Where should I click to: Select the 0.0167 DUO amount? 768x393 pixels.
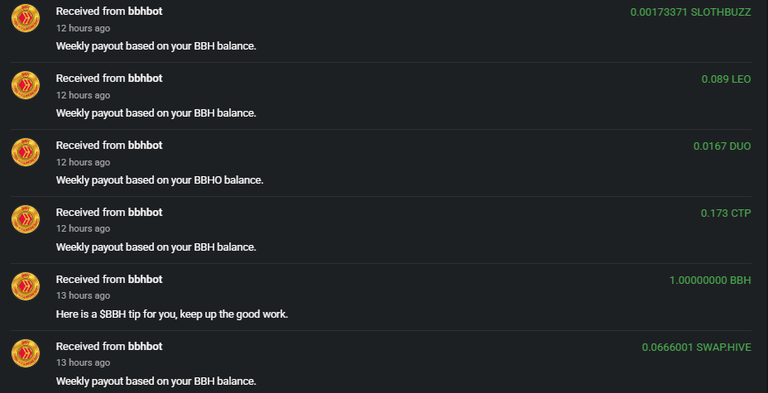722,146
